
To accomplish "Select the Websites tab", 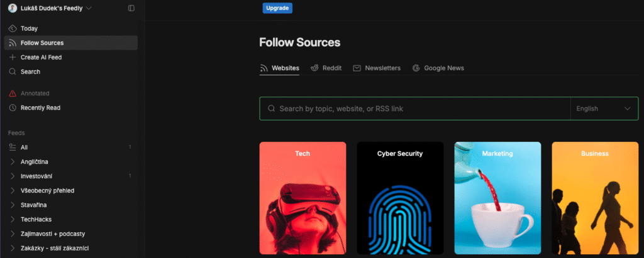I will [x=280, y=68].
